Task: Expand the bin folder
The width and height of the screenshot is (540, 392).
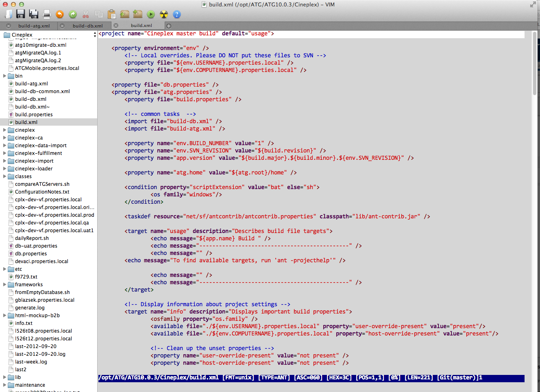Action: tap(4, 76)
